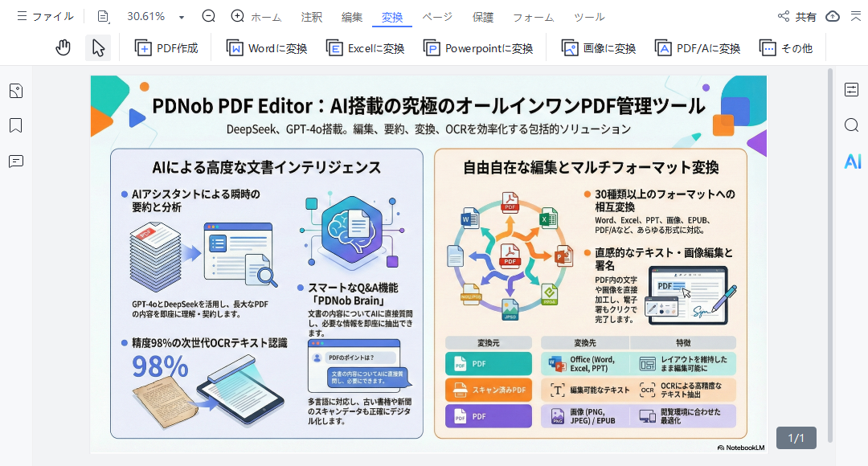Open the comments panel
The width and height of the screenshot is (868, 466).
click(x=15, y=161)
